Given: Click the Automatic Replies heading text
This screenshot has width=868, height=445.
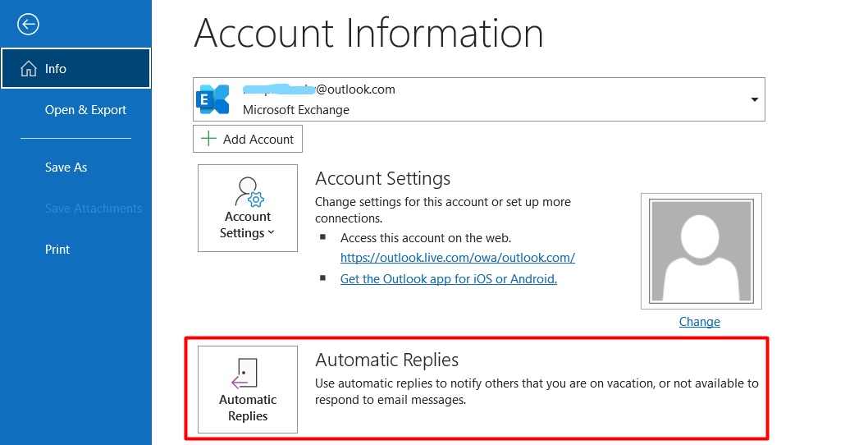Looking at the screenshot, I should pyautogui.click(x=387, y=360).
